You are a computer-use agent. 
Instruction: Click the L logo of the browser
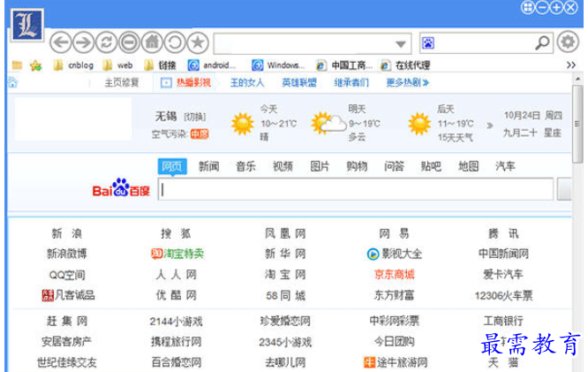[27, 25]
